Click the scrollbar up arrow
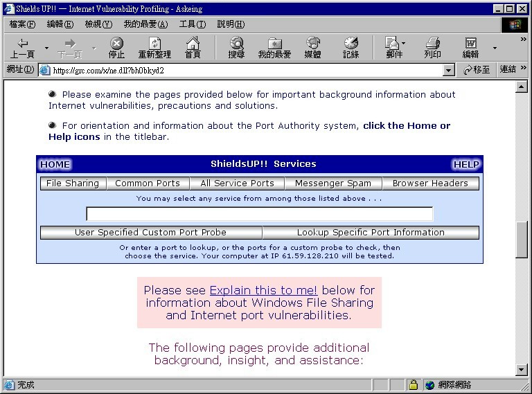Viewport: 532px width, 394px height. (x=521, y=87)
